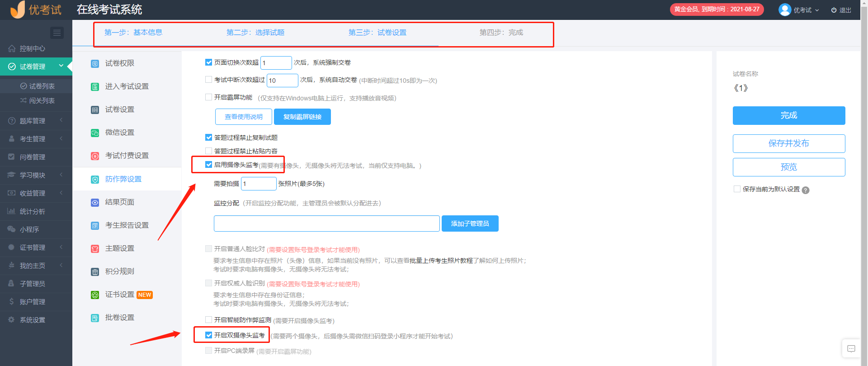The width and height of the screenshot is (868, 366).
Task: Click the 进入考试设置 icon
Action: tap(95, 87)
